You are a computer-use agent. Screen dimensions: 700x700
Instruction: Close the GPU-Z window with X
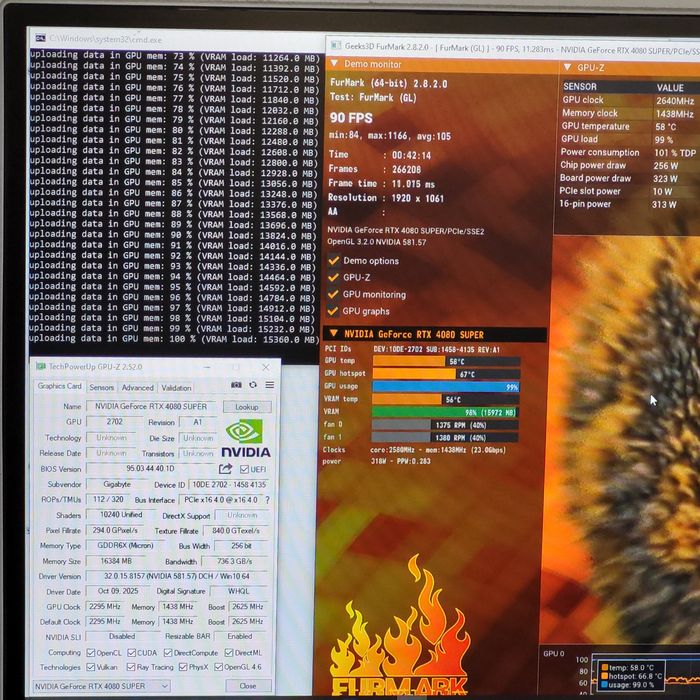point(266,367)
